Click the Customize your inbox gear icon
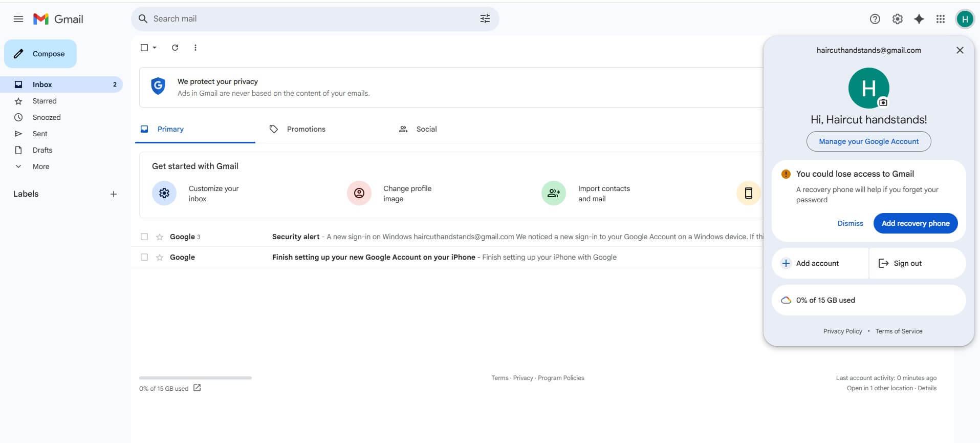This screenshot has height=443, width=980. click(164, 193)
